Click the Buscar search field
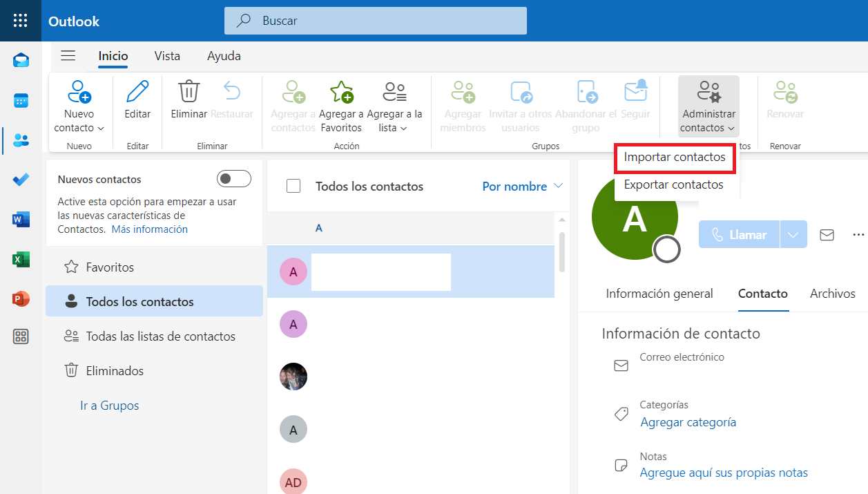This screenshot has height=494, width=868. (x=375, y=21)
